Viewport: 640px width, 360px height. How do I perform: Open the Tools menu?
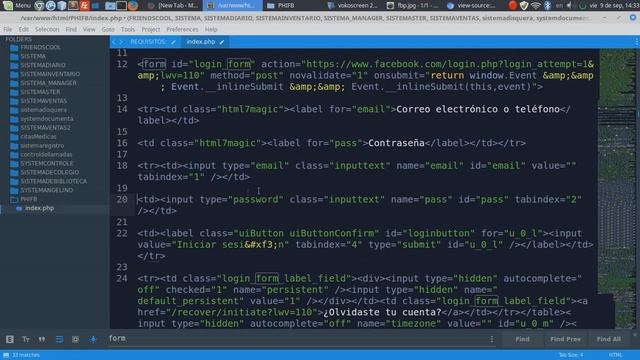click(128, 29)
